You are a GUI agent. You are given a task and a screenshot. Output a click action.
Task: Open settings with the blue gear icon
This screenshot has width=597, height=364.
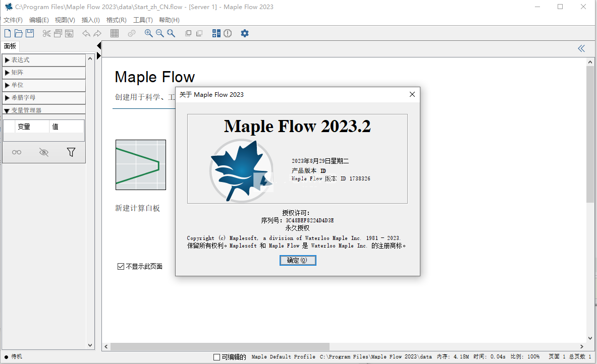pyautogui.click(x=245, y=33)
